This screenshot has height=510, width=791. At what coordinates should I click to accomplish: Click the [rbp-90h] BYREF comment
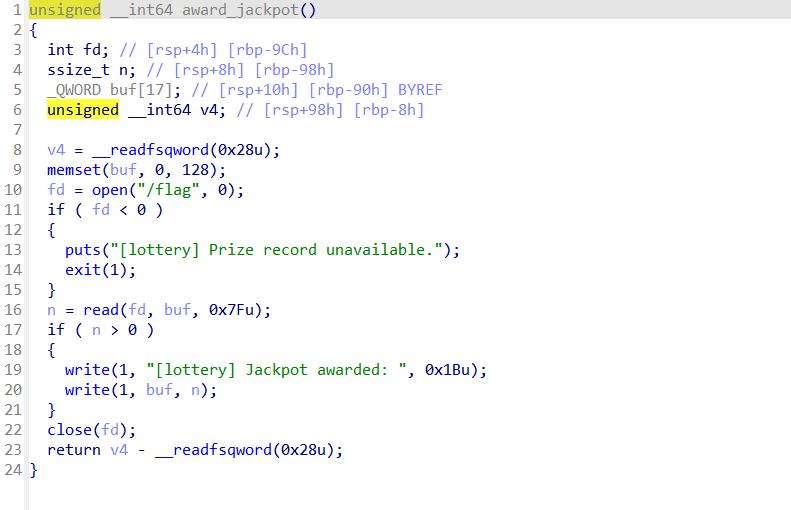pos(375,90)
